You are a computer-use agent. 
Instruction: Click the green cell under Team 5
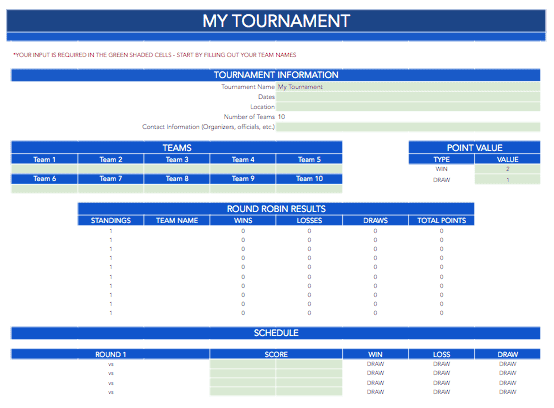(309, 169)
